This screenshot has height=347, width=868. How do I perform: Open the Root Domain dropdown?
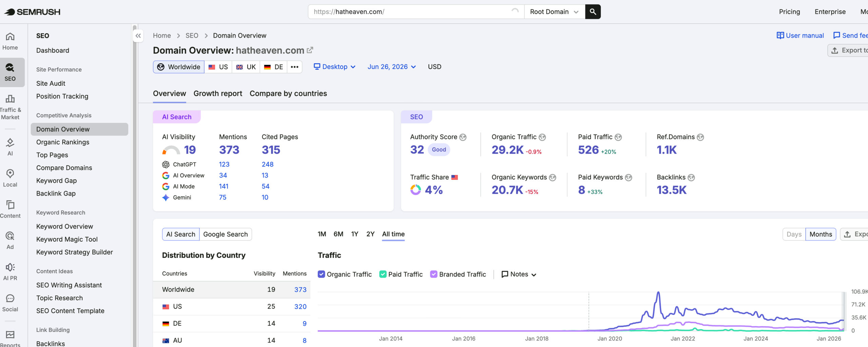tap(554, 12)
